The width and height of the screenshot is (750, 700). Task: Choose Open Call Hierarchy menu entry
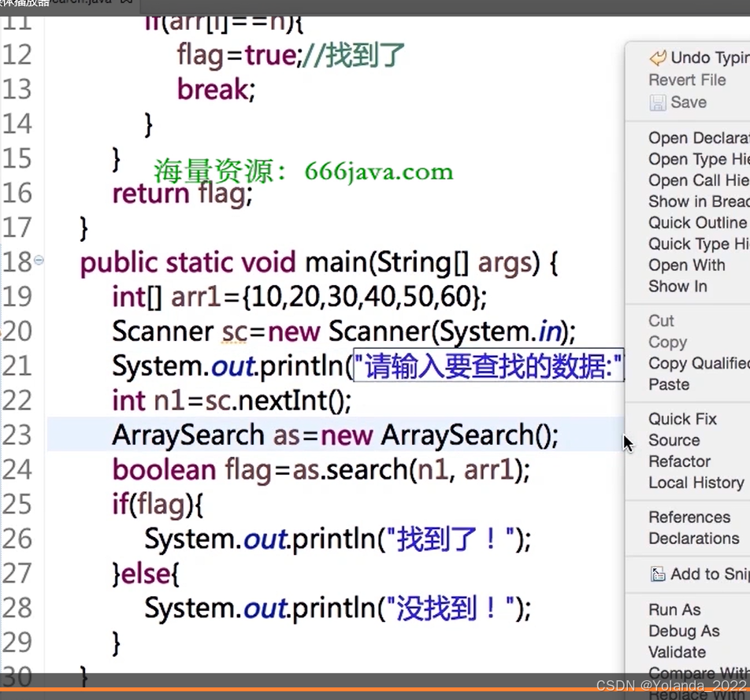coord(699,180)
